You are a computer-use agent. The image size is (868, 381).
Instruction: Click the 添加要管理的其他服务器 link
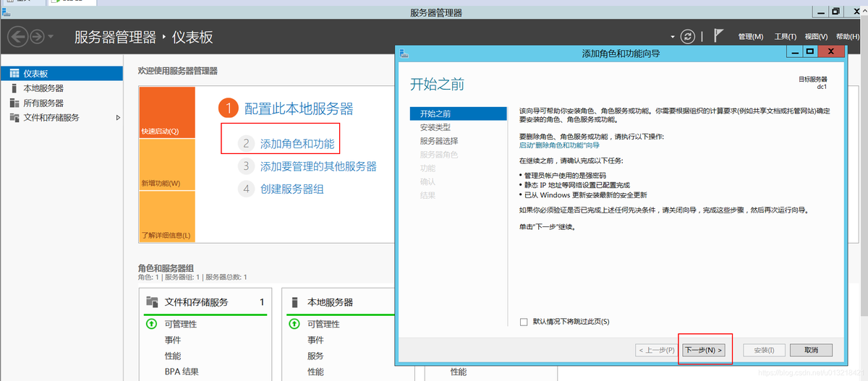[318, 166]
